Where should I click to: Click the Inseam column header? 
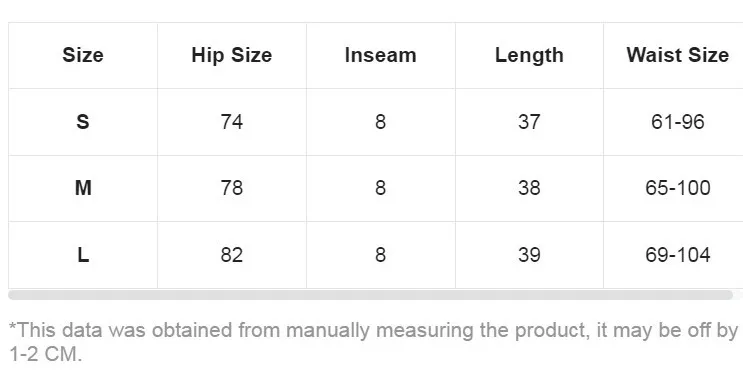(x=381, y=55)
